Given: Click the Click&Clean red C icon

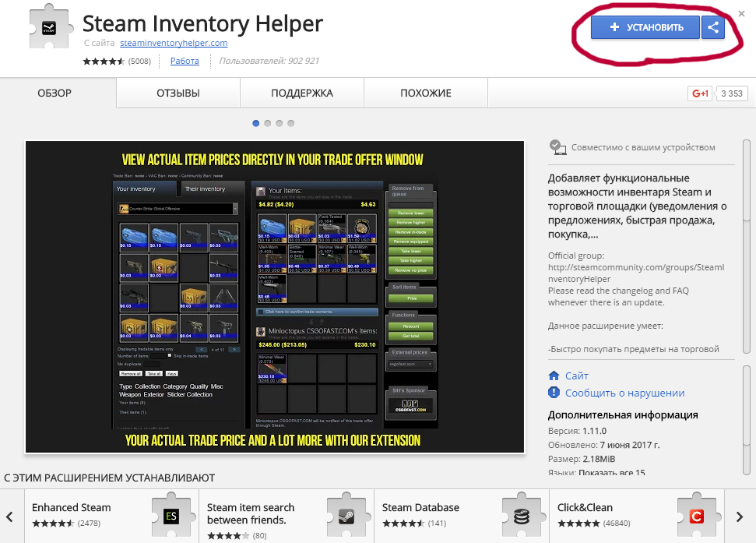Looking at the screenshot, I should tap(696, 516).
